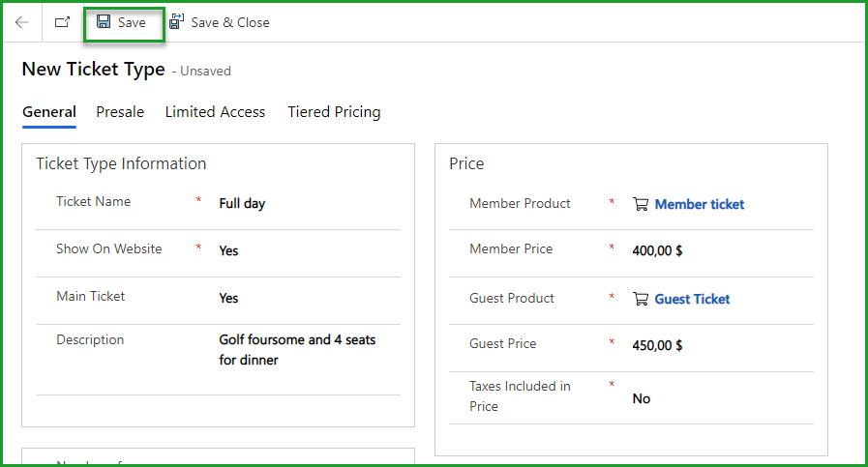Screen dimensions: 868x467
Task: Switch to the Presale tab
Action: coord(120,112)
